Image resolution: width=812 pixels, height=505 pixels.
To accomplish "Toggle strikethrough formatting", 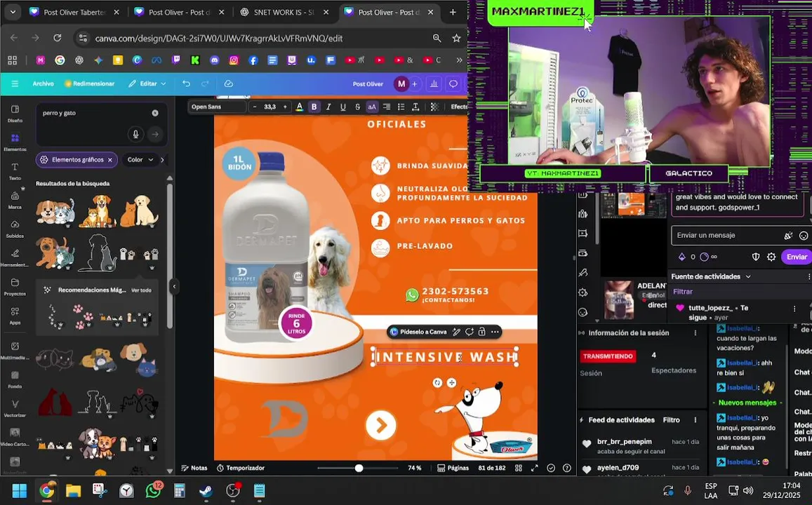I will [x=357, y=107].
